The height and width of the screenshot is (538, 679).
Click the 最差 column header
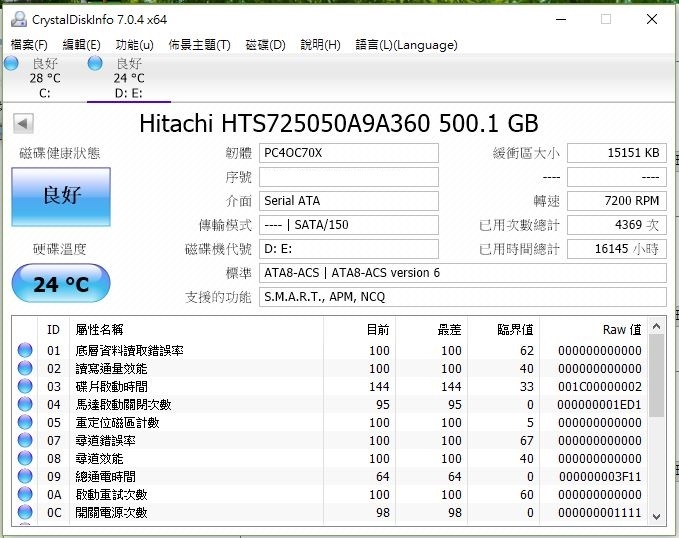(x=431, y=330)
